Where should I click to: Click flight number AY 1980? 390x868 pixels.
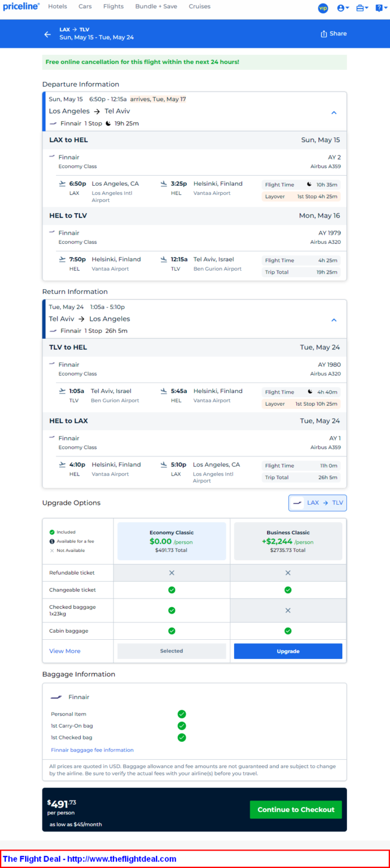pyautogui.click(x=329, y=364)
